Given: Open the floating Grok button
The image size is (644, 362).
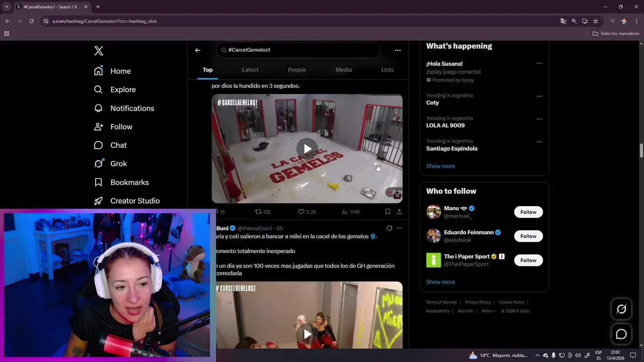Looking at the screenshot, I should point(621,309).
